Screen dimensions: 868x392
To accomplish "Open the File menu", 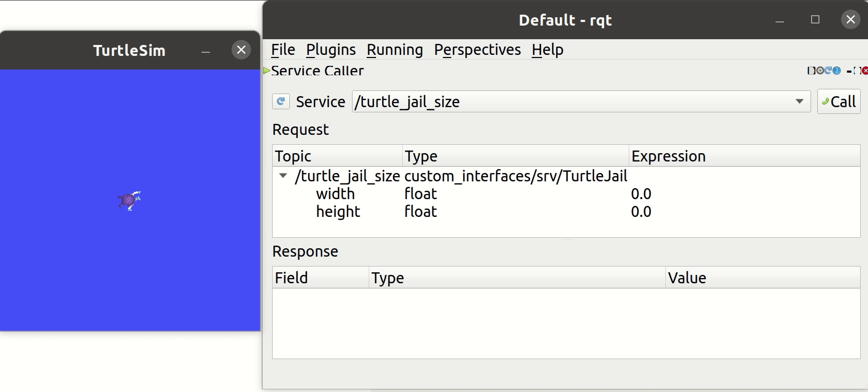I will point(283,50).
